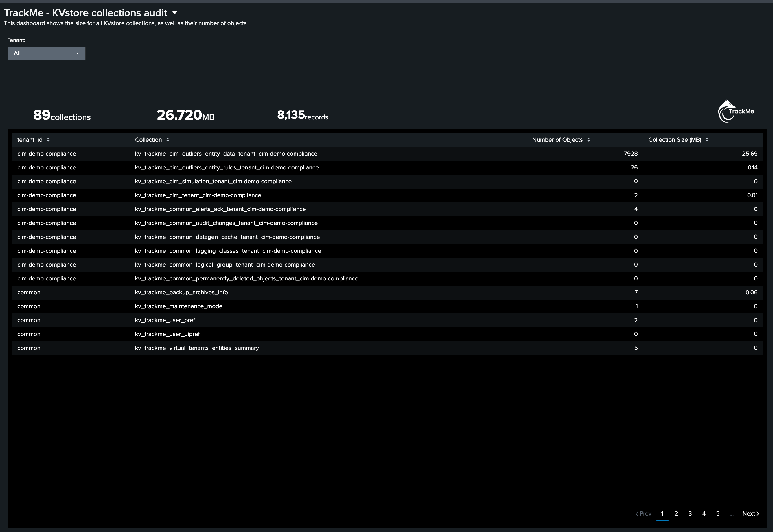Image resolution: width=773 pixels, height=532 pixels.
Task: Jump to page 5 of table
Action: (718, 513)
